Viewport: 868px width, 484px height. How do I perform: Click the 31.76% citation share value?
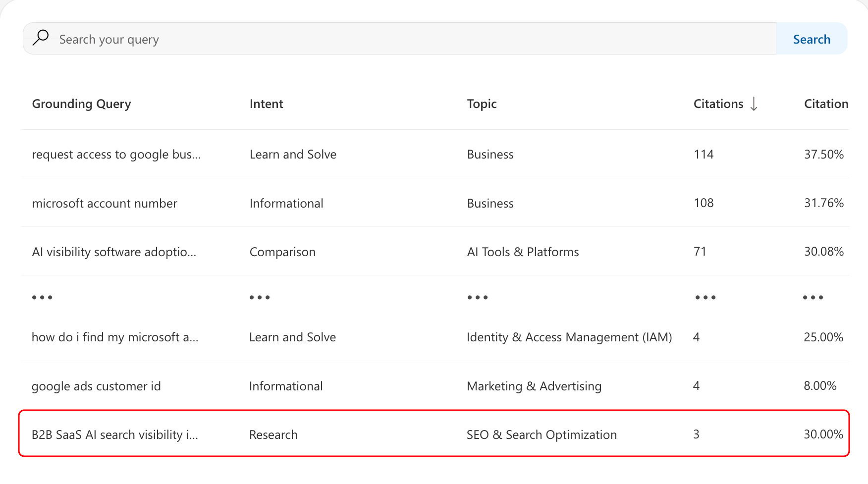(823, 203)
